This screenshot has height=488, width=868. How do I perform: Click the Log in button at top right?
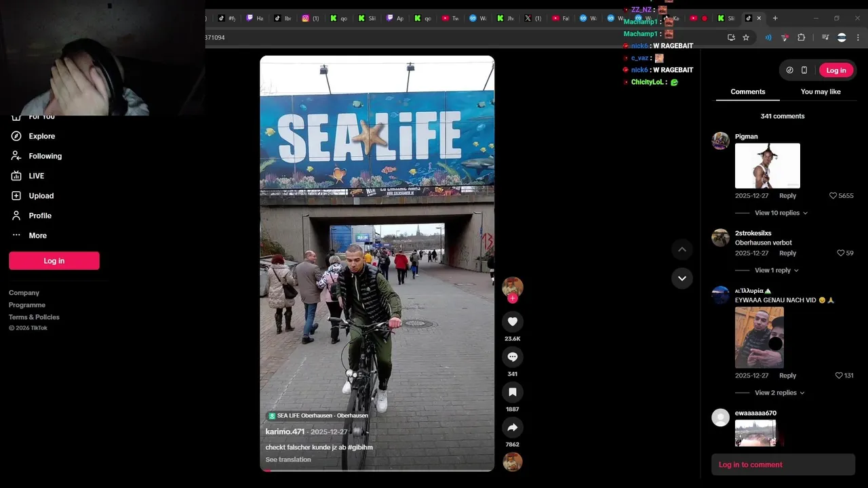836,70
